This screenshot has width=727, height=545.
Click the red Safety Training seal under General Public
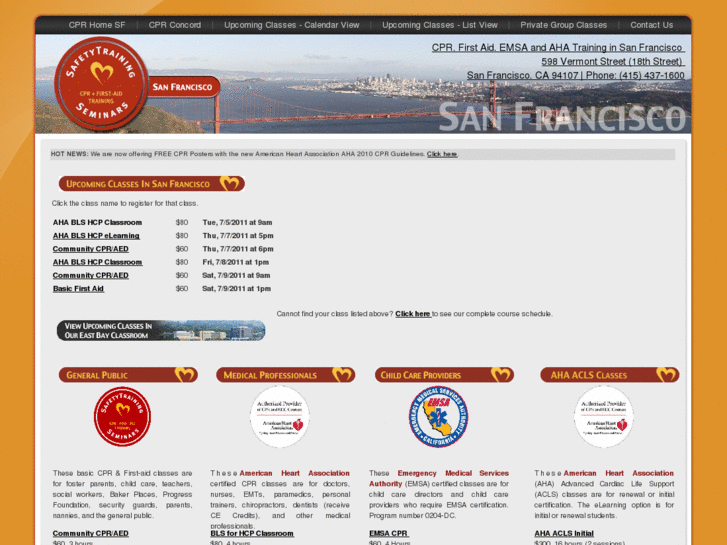[x=122, y=417]
